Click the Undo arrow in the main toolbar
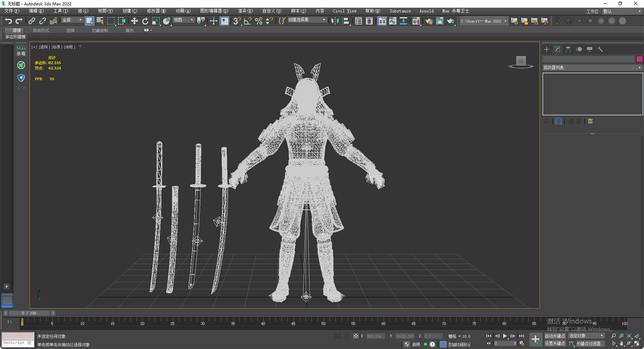Viewport: 644px width, 349px height. click(9, 21)
